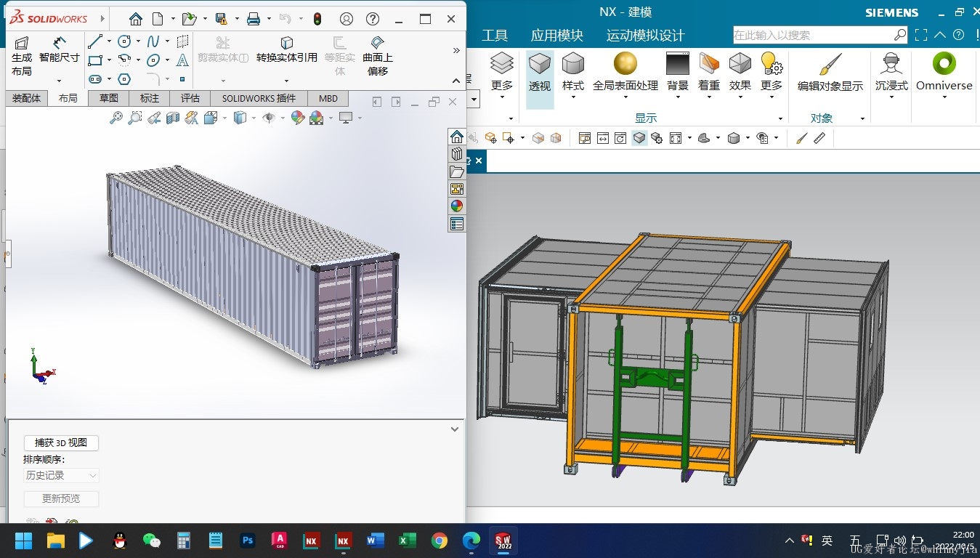This screenshot has height=558, width=980.
Task: Open the SOLIDWORKS help question mark
Action: coord(373,19)
